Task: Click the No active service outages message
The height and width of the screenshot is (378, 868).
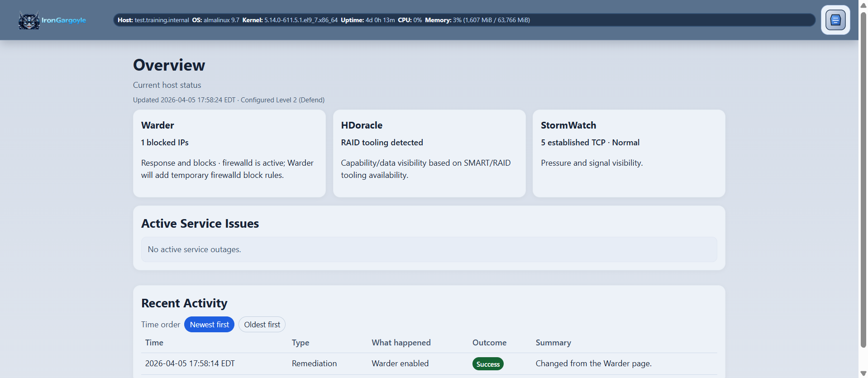Action: click(195, 249)
